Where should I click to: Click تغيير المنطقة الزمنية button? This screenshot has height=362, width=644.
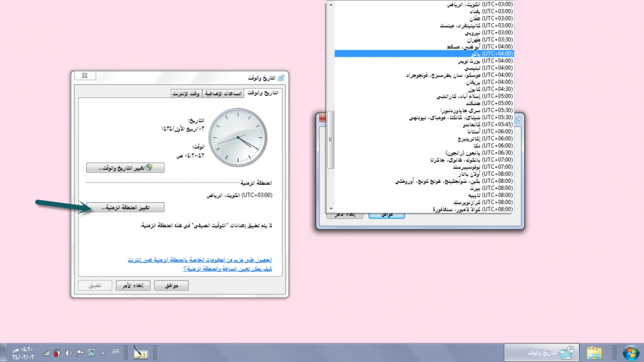pos(126,207)
